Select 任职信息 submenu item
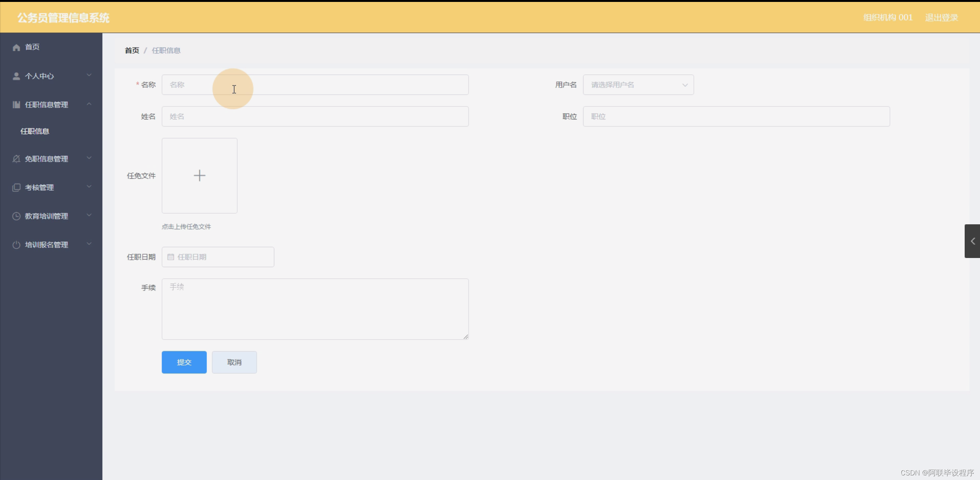The width and height of the screenshot is (980, 480). click(x=35, y=131)
